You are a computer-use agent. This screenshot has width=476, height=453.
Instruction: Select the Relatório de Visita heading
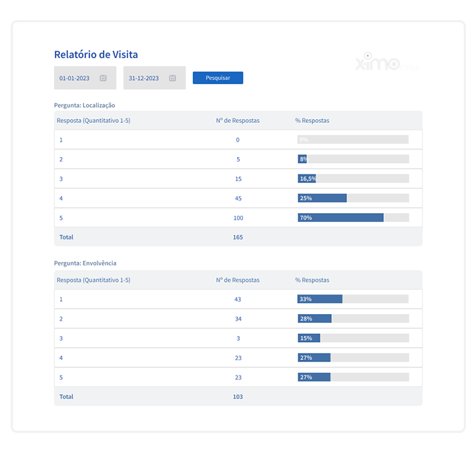96,54
